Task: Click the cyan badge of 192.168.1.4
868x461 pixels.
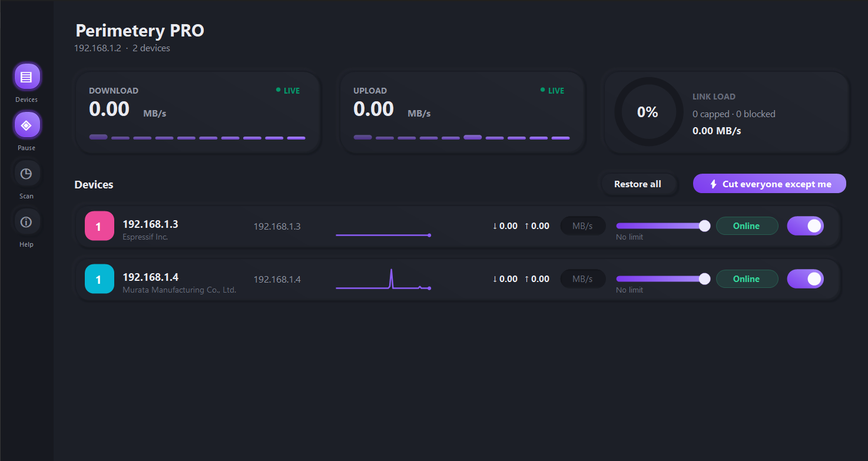Action: pos(99,280)
